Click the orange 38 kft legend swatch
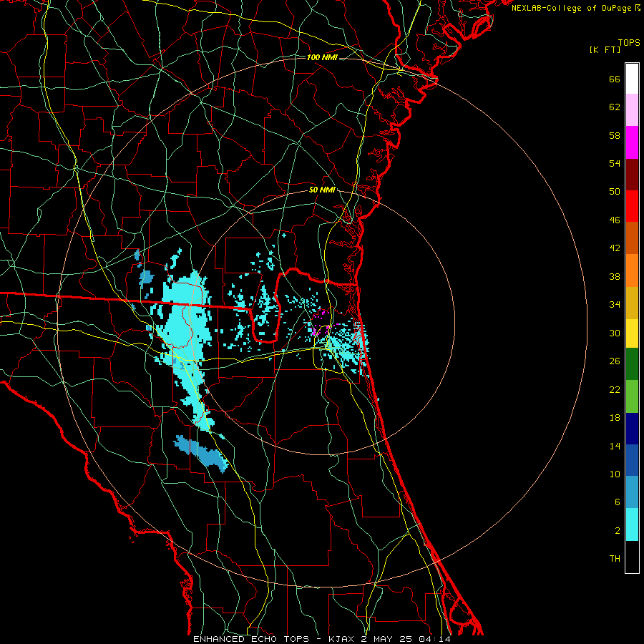This screenshot has width=644, height=644. (632, 270)
